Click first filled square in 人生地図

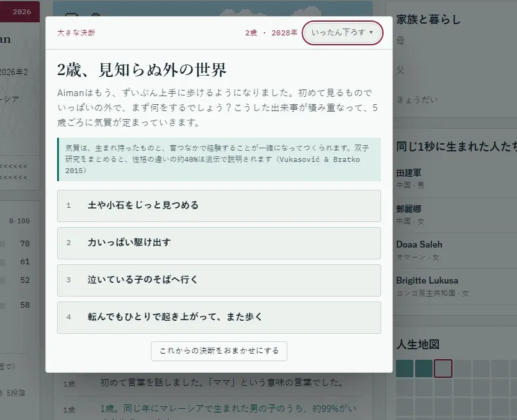click(x=405, y=369)
